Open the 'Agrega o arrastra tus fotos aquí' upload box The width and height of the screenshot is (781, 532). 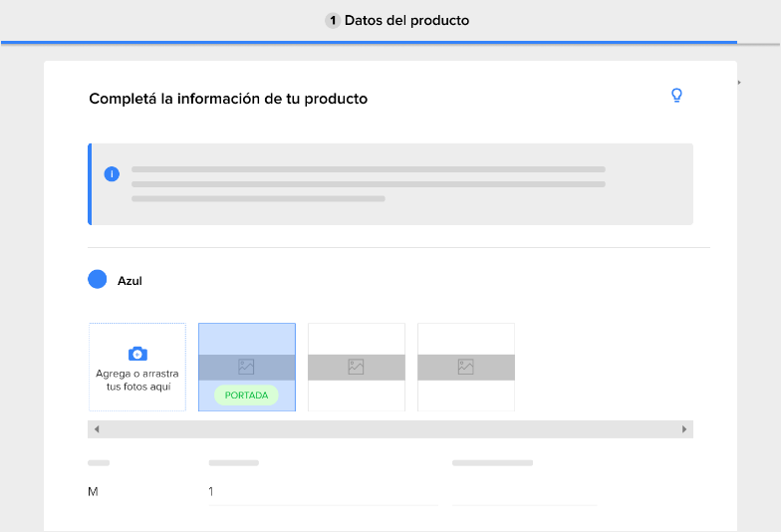(137, 367)
